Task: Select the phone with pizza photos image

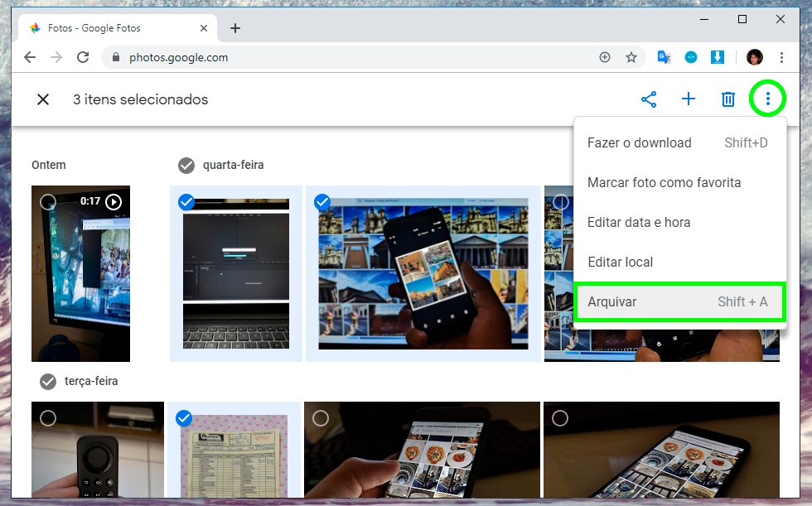Action: click(x=321, y=418)
